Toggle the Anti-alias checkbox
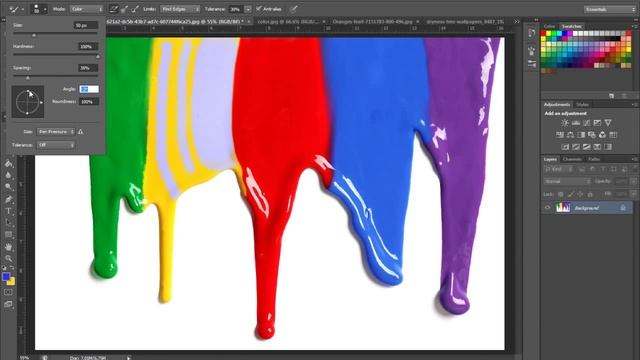The width and height of the screenshot is (640, 360). [x=259, y=9]
